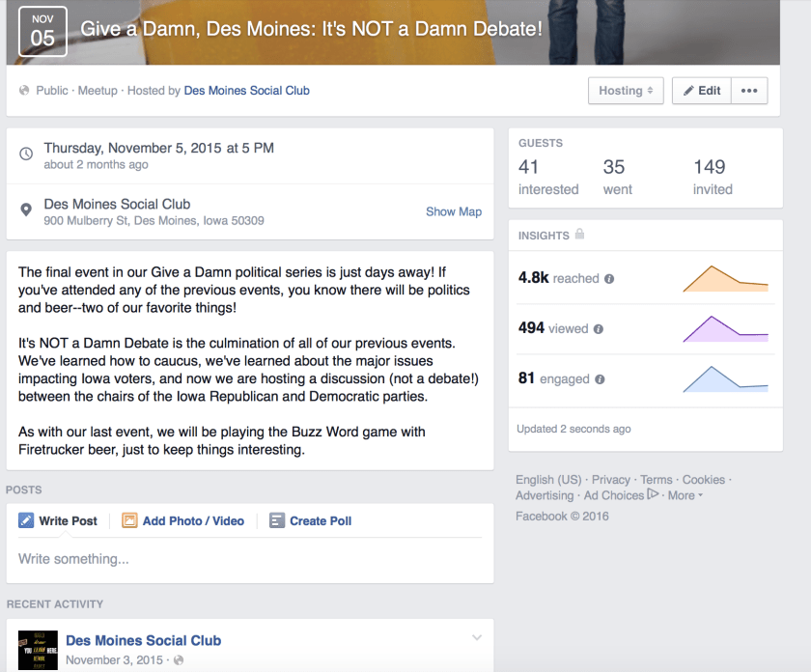Image resolution: width=811 pixels, height=672 pixels.
Task: Click the clock icon by event date
Action: click(x=26, y=153)
